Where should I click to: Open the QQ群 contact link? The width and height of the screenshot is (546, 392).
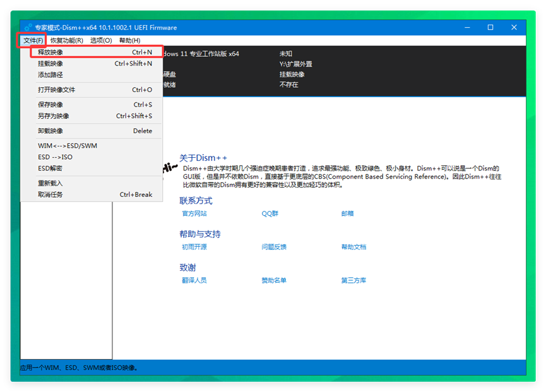coord(270,213)
